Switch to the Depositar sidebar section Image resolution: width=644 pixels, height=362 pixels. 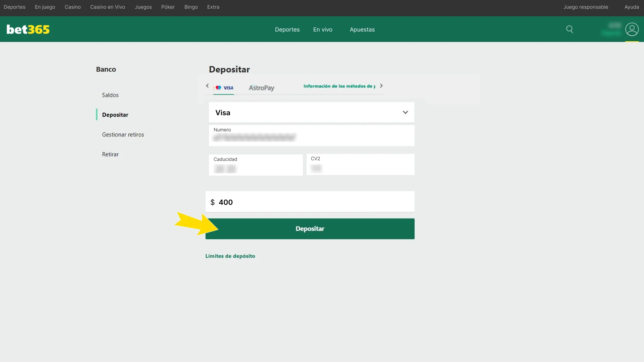[x=115, y=115]
